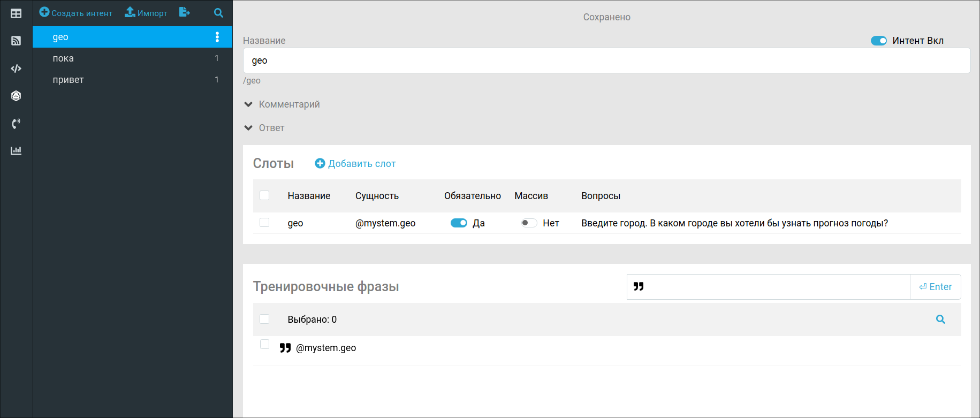The height and width of the screenshot is (418, 980).
Task: Click the export icon next to Импорт
Action: click(184, 12)
